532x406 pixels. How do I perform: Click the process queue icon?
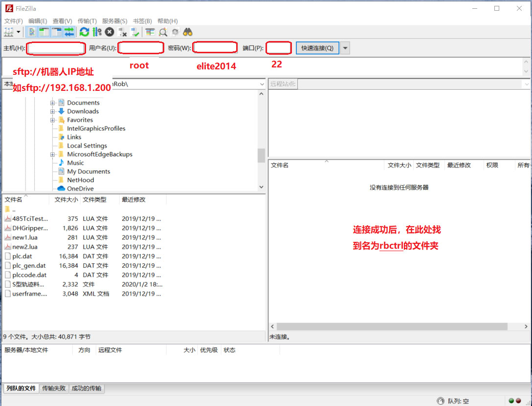click(97, 32)
